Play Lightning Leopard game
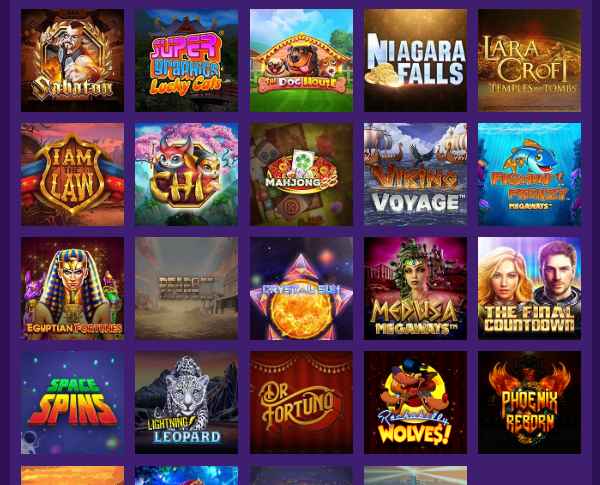 tap(186, 403)
